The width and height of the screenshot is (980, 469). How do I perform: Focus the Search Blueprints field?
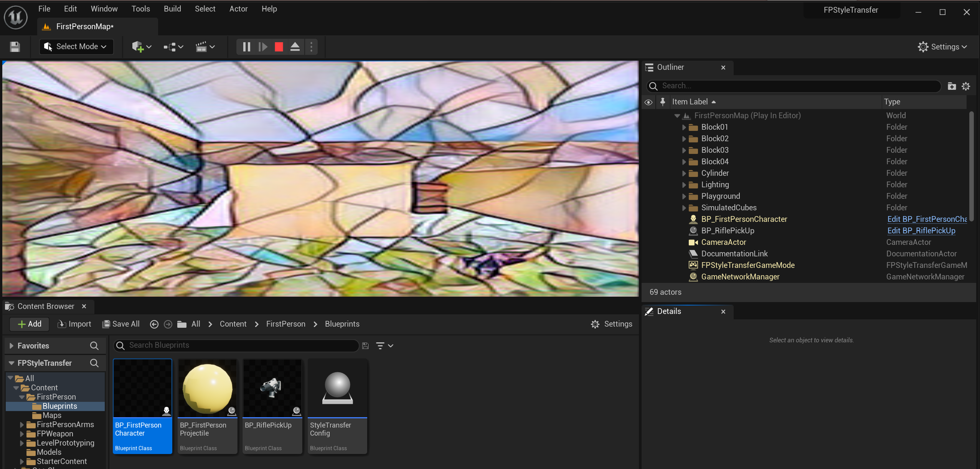tap(236, 345)
